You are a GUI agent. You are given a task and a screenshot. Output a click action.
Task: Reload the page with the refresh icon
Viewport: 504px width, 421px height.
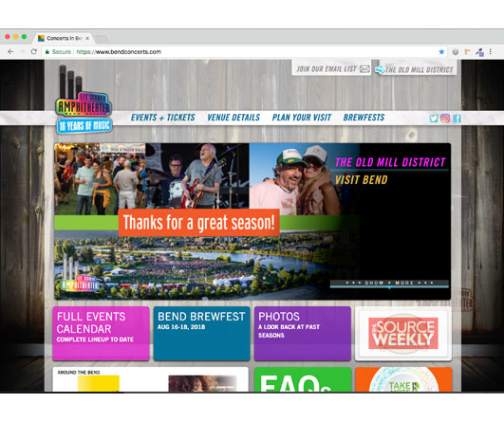point(34,51)
